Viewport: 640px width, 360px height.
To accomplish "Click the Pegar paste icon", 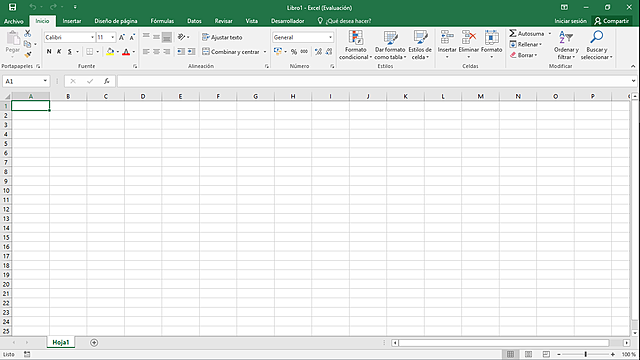I will [13, 38].
